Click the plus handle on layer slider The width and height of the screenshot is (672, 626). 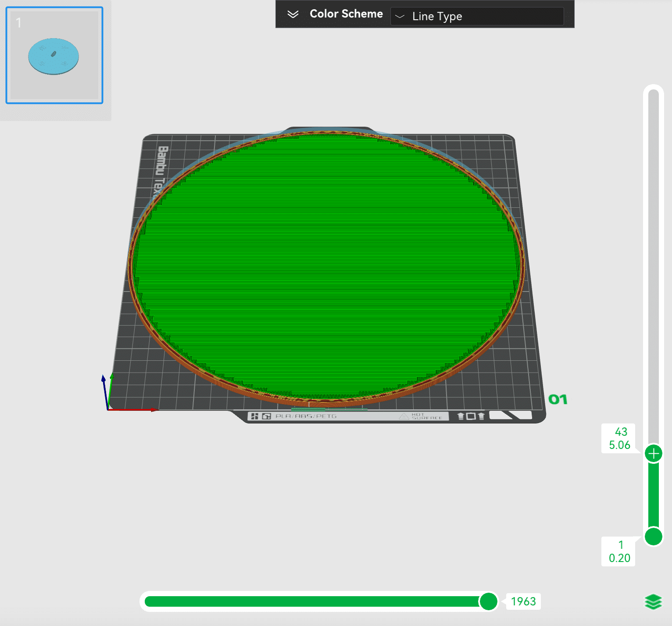click(654, 453)
